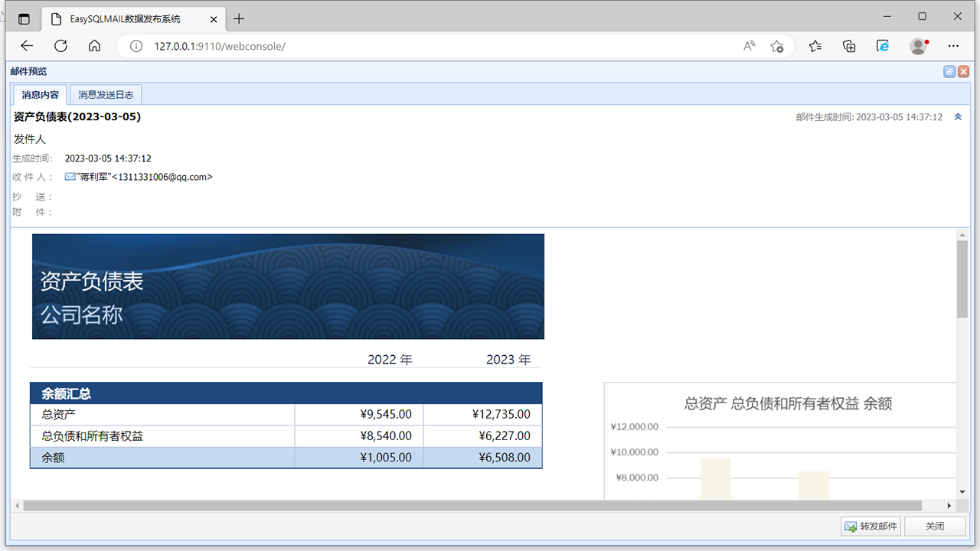Click the read aloud icon
The height and width of the screenshot is (551, 980).
click(749, 46)
